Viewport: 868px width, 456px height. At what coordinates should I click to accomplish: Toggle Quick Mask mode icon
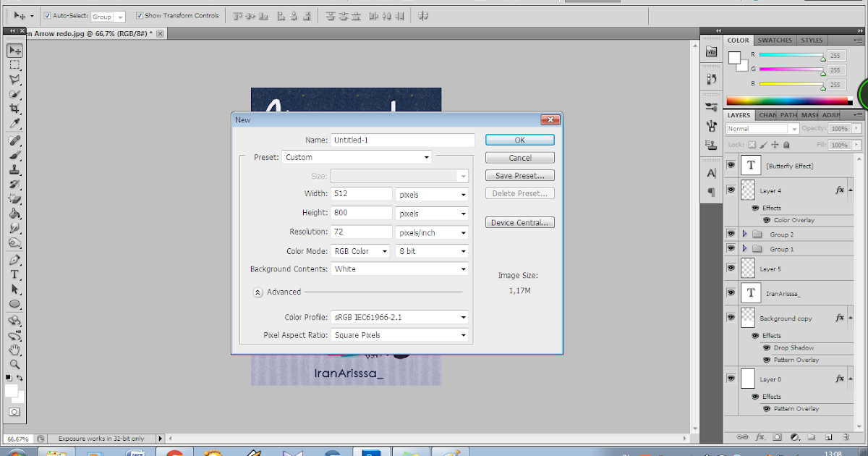tap(14, 413)
